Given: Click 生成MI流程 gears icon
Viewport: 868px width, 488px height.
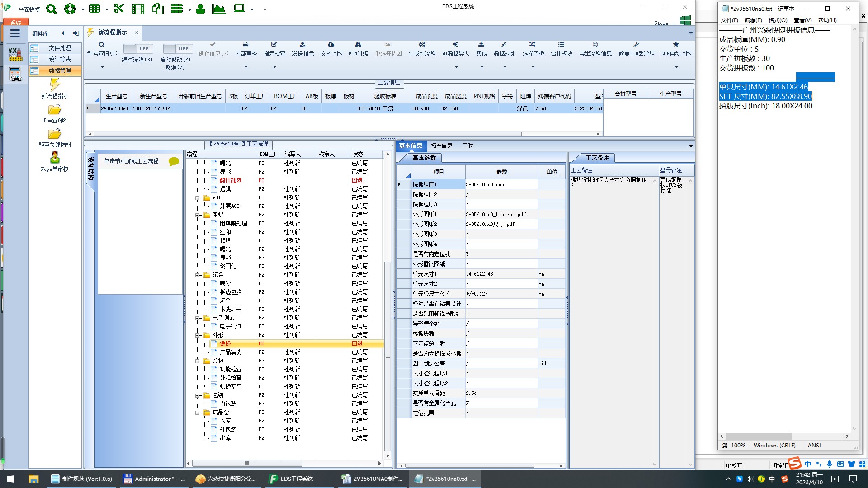Looking at the screenshot, I should (x=422, y=45).
